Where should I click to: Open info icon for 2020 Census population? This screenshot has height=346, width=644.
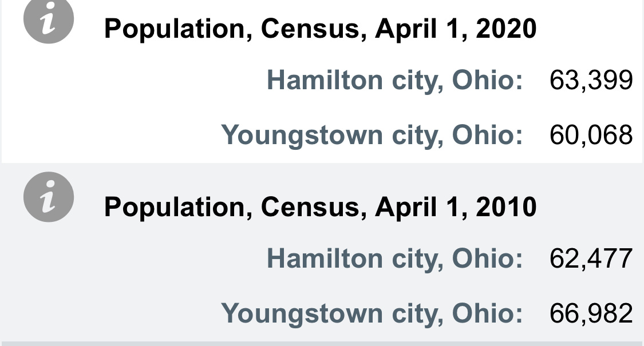point(49,19)
